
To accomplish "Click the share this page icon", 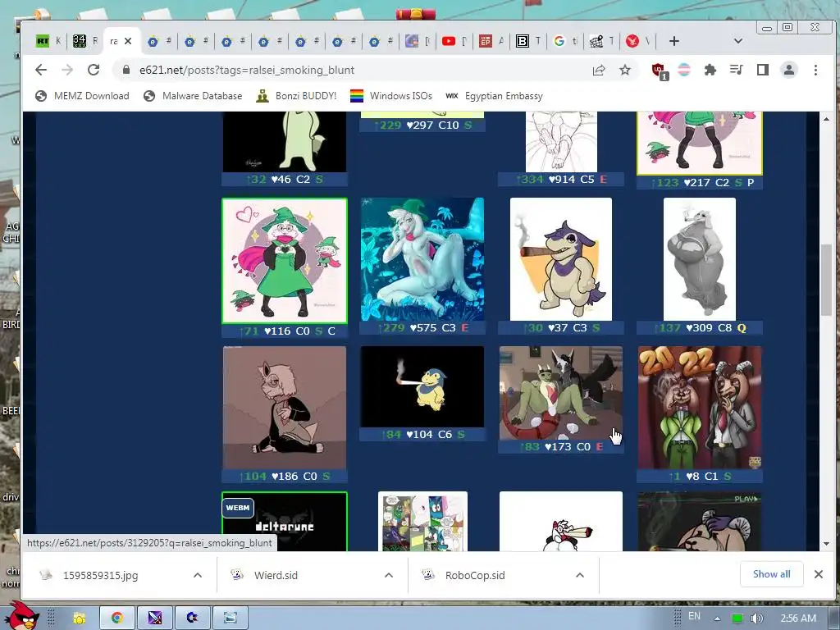I will [x=599, y=71].
